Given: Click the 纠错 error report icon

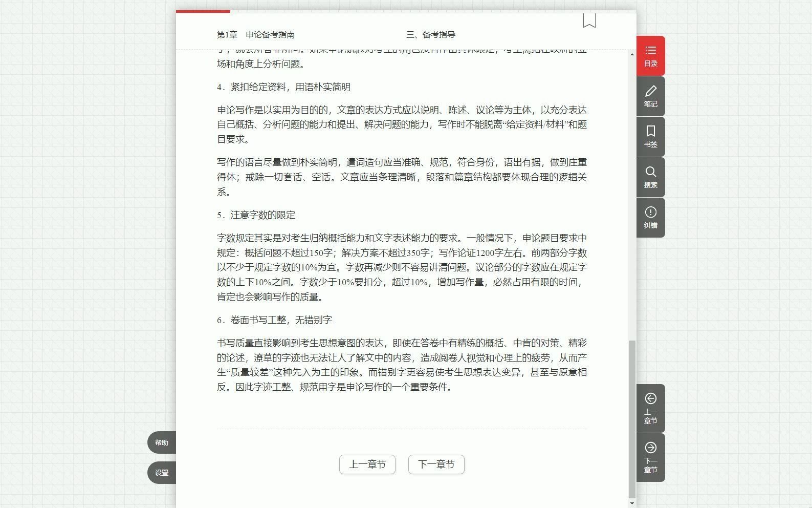Looking at the screenshot, I should tap(650, 218).
